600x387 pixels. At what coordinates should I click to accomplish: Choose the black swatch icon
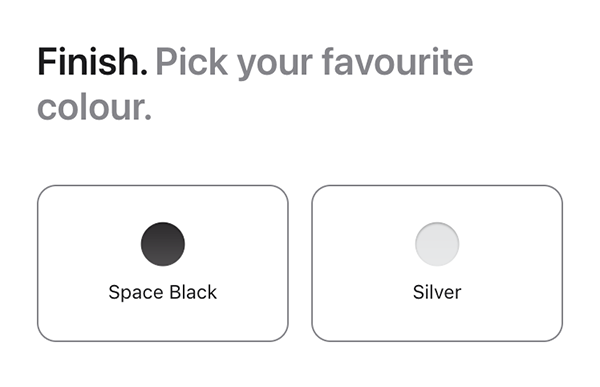click(163, 244)
